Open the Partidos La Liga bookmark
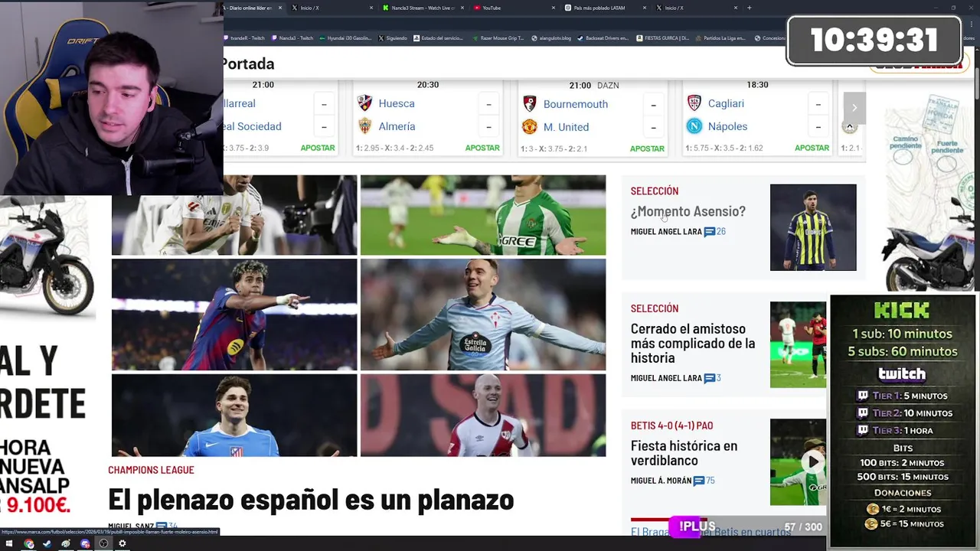Image resolution: width=980 pixels, height=551 pixels. click(x=720, y=37)
